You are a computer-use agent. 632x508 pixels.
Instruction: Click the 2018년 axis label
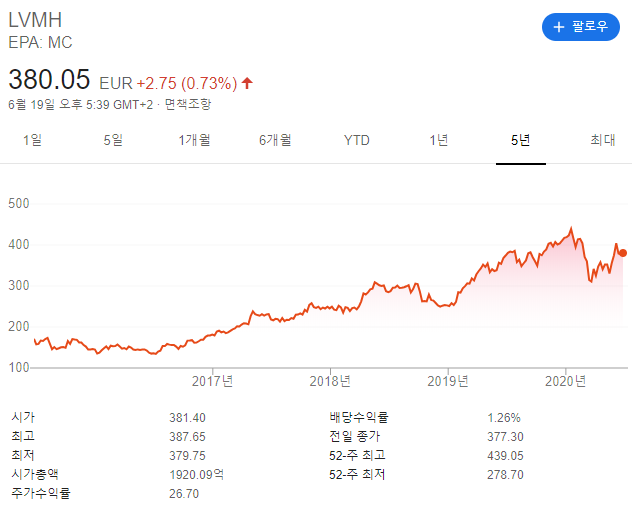point(330,381)
